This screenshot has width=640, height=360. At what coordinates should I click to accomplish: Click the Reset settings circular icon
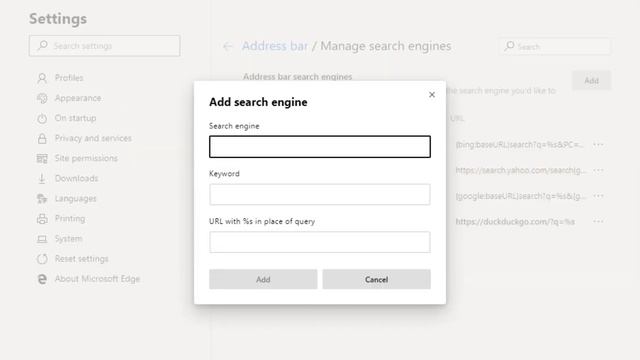42,259
